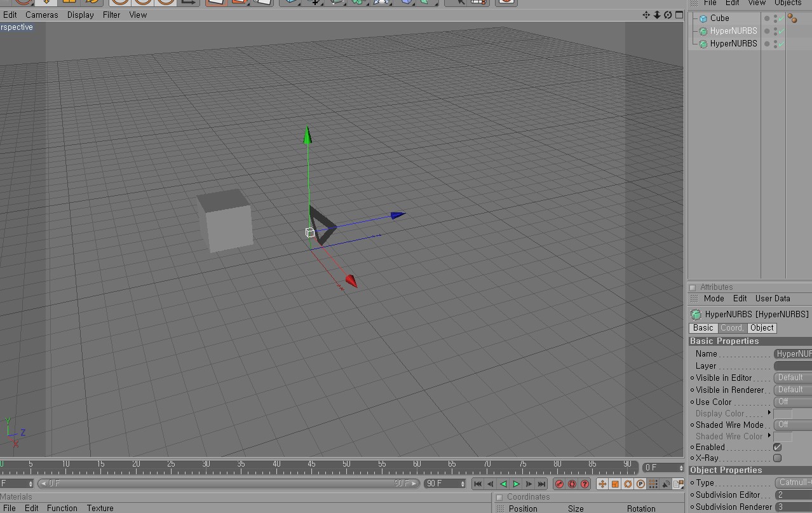Toggle rotation keying icon
The height and width of the screenshot is (513, 812).
click(628, 484)
